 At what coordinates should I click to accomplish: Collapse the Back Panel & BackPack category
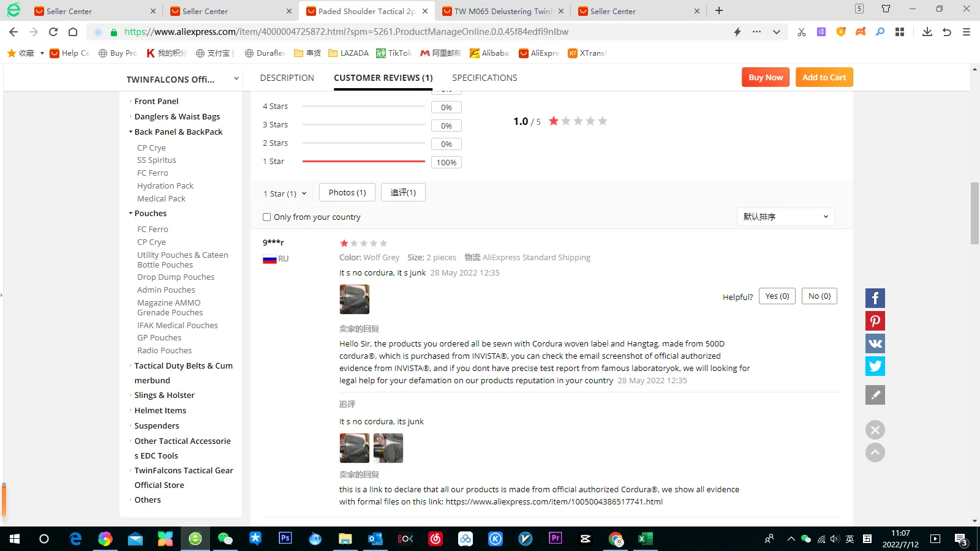click(130, 132)
